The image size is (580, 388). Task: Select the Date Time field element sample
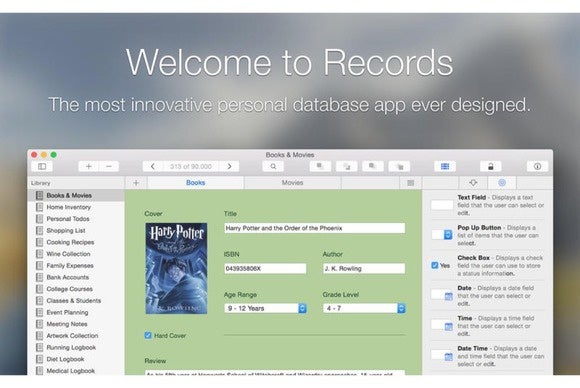coord(442,355)
